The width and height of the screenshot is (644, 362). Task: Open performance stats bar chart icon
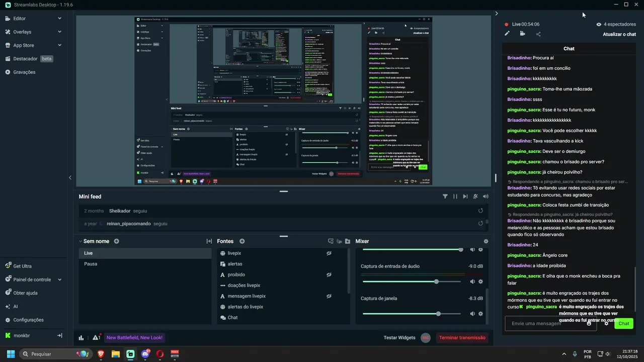[81, 338]
